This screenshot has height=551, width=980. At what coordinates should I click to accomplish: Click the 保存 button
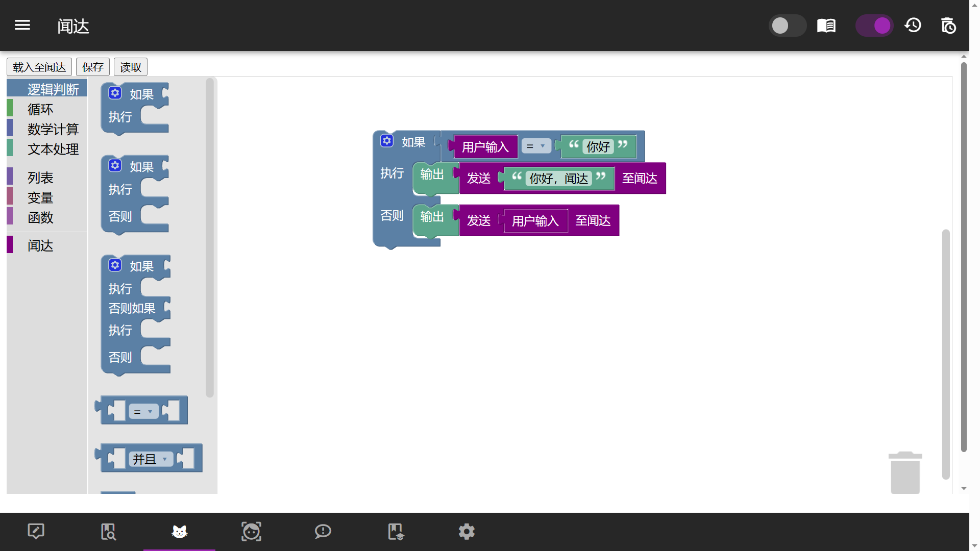tap(93, 67)
